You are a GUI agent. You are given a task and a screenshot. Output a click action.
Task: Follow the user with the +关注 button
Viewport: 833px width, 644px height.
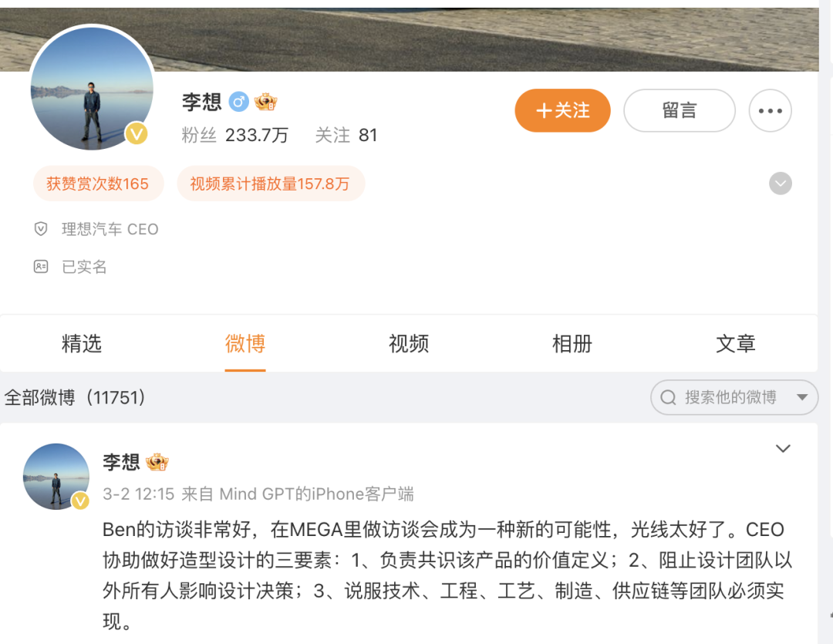(562, 110)
